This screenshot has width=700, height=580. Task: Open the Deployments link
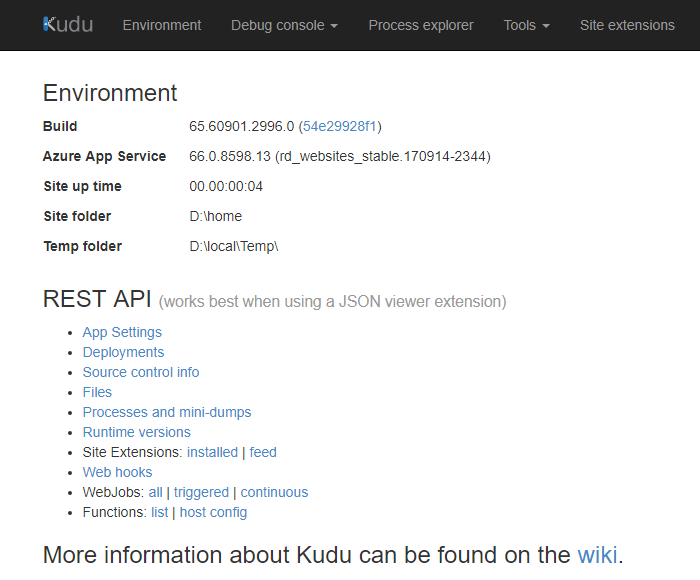click(x=123, y=352)
